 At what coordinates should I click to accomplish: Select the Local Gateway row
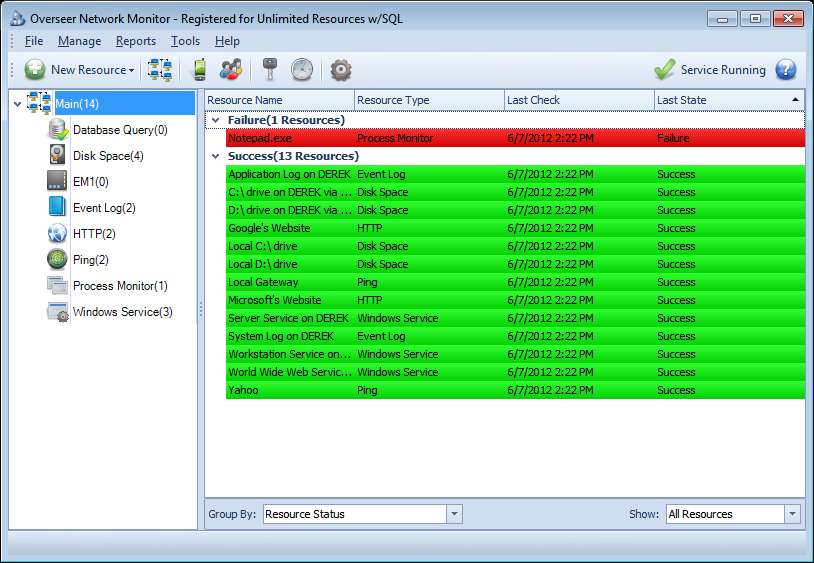click(x=515, y=282)
